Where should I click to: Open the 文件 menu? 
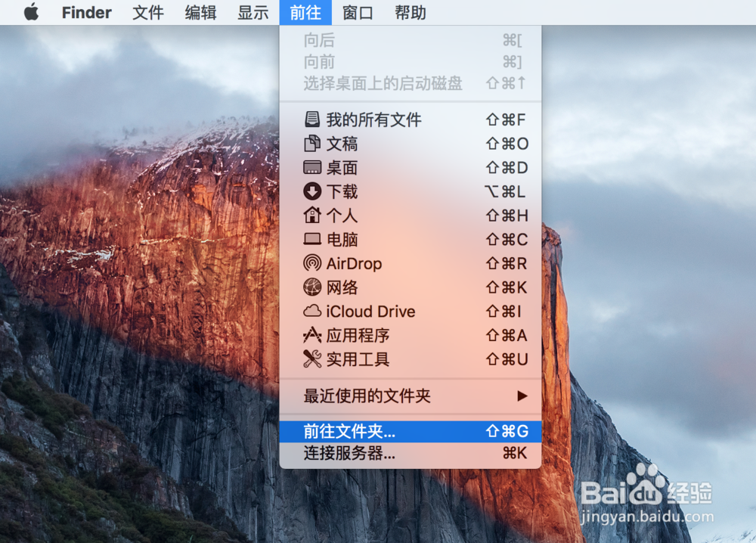point(147,12)
